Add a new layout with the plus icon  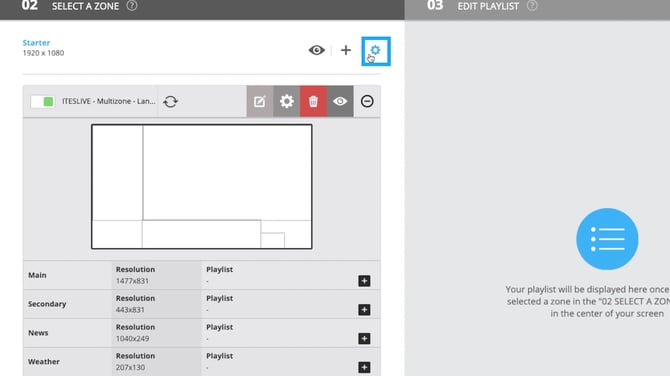(x=346, y=50)
